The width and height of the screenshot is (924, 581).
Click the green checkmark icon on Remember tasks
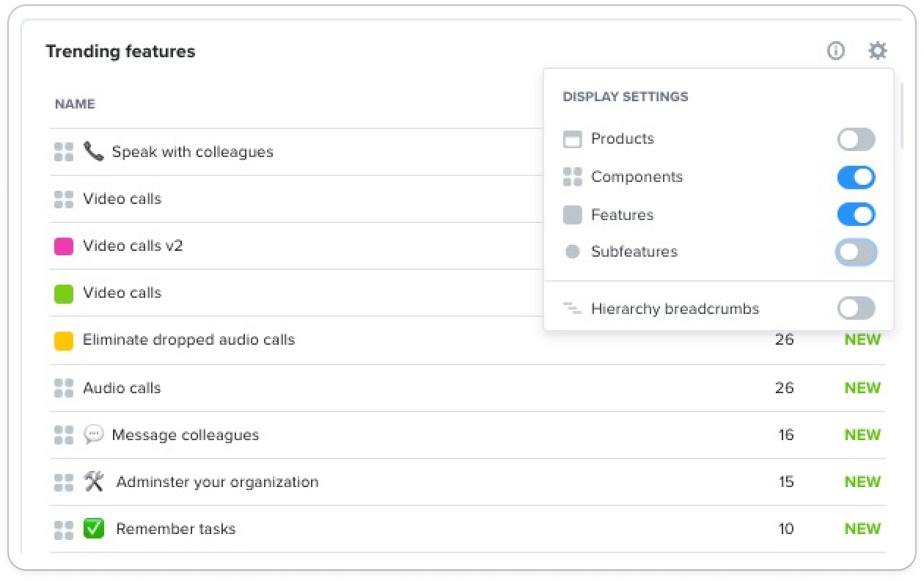[x=94, y=528]
